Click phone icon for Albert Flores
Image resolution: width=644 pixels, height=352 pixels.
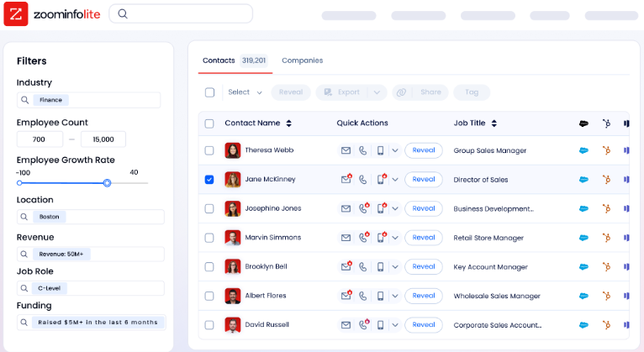[x=362, y=296]
